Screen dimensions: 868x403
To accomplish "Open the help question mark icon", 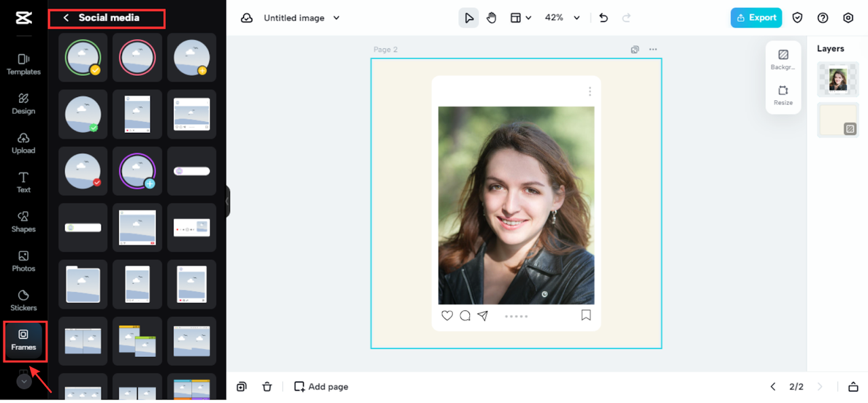I will tap(823, 18).
